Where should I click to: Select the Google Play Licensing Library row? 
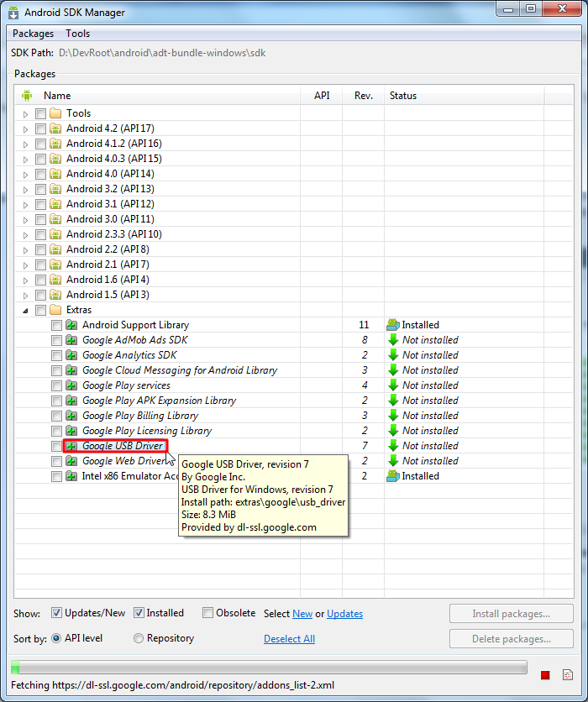294,431
